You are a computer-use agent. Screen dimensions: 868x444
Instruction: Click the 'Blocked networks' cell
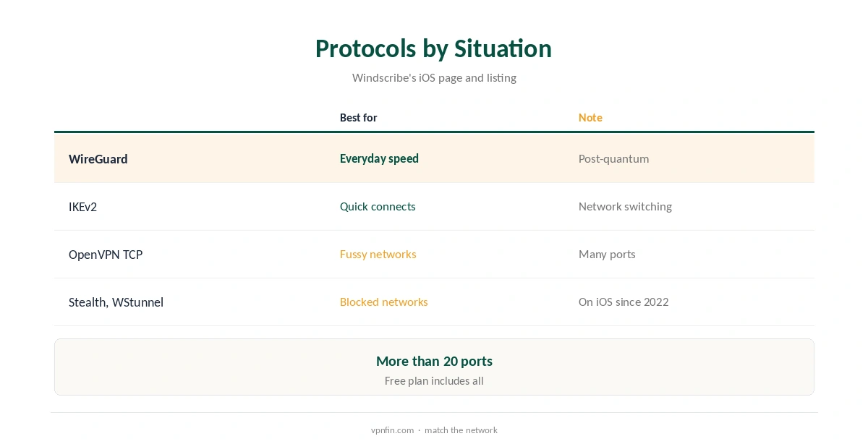click(383, 302)
